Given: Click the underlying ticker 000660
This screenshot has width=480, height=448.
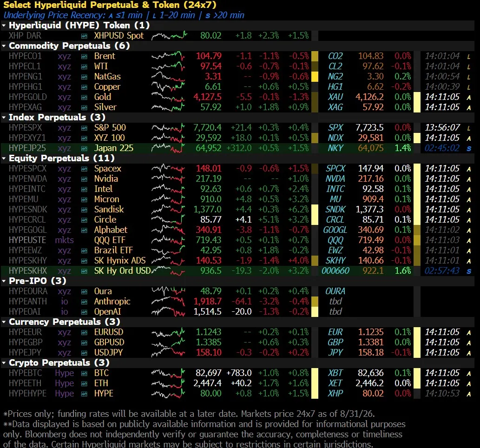Looking at the screenshot, I should pos(335,270).
